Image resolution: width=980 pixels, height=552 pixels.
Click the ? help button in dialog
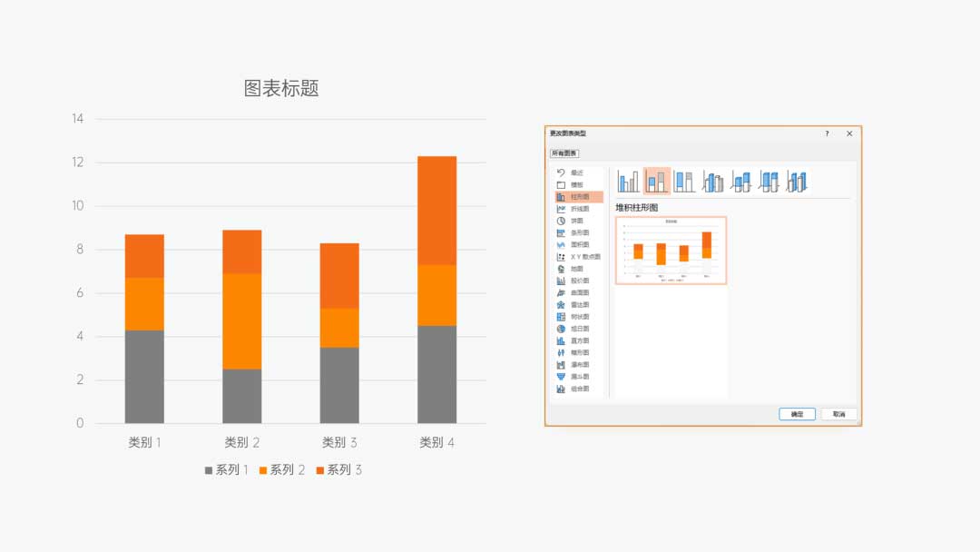[827, 133]
